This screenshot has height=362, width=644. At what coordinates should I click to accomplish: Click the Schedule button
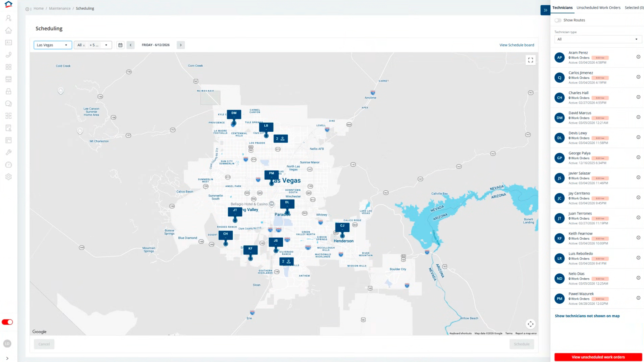(x=522, y=344)
